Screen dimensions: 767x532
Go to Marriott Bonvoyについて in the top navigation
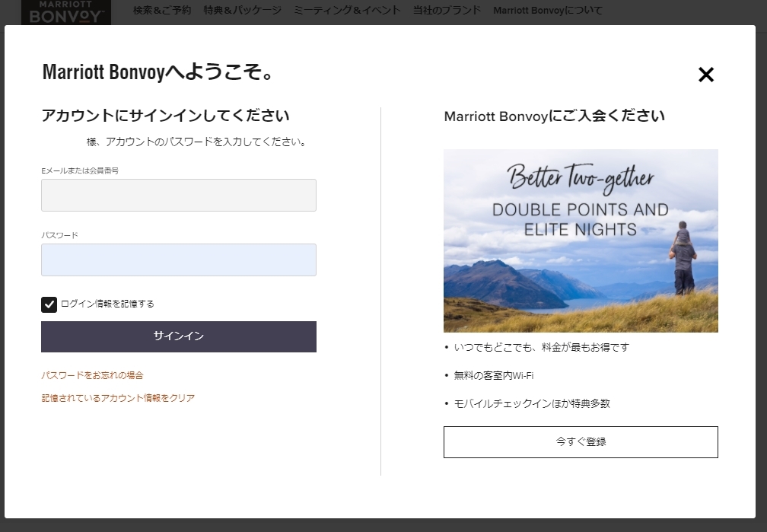548,11
